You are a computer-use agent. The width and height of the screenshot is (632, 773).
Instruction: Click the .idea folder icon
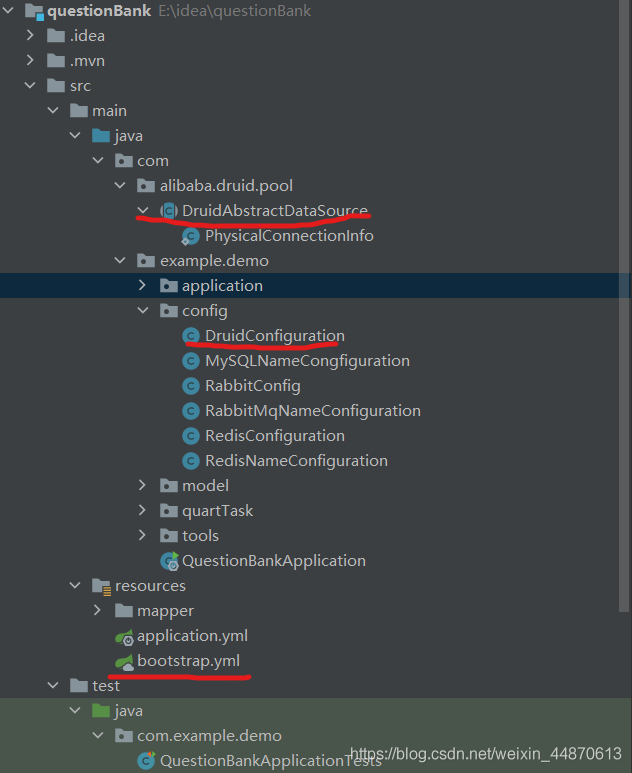pos(56,35)
